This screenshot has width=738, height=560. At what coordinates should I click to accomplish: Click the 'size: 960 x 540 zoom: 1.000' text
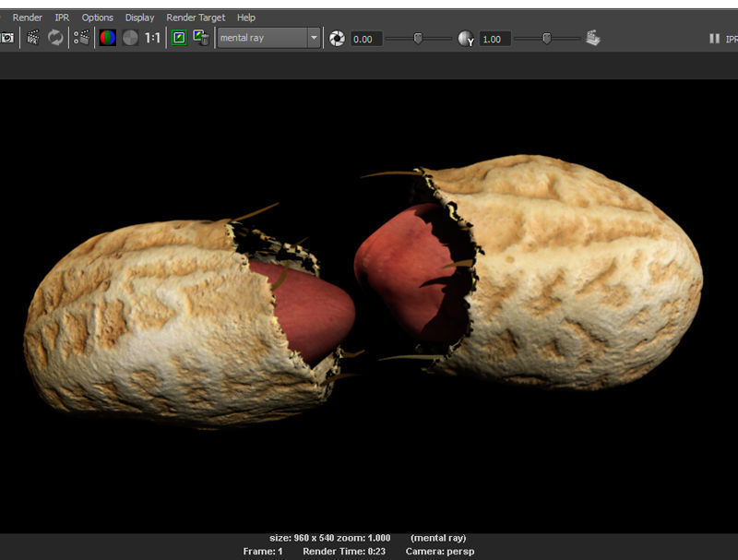(329, 538)
